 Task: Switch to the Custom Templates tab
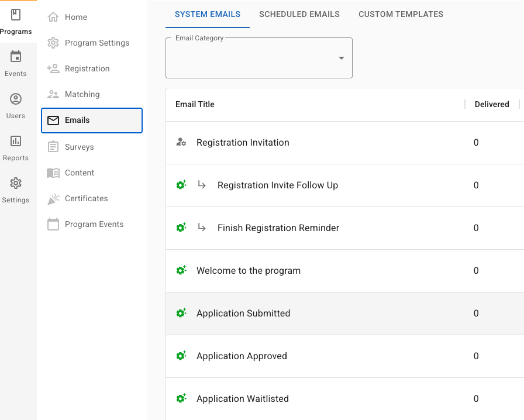[x=401, y=14]
